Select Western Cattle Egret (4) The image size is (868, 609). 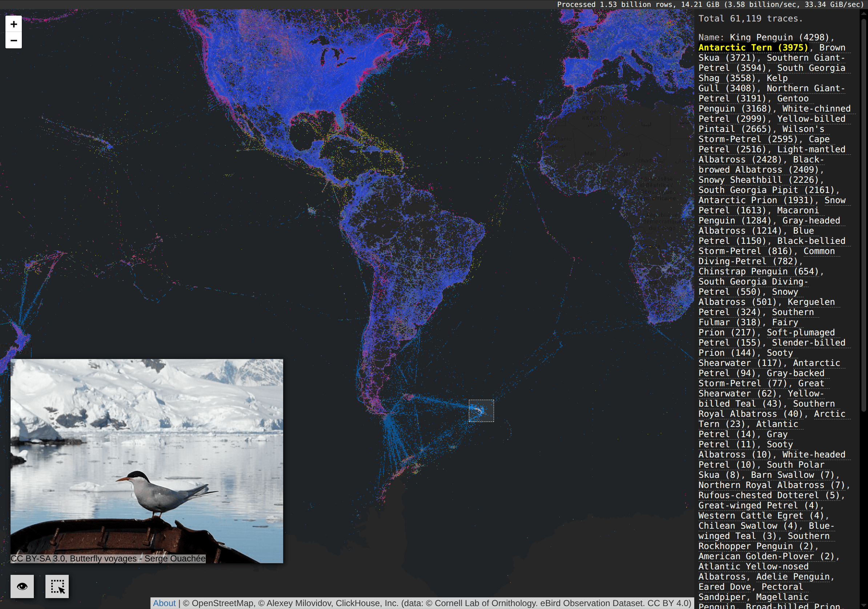tap(761, 516)
